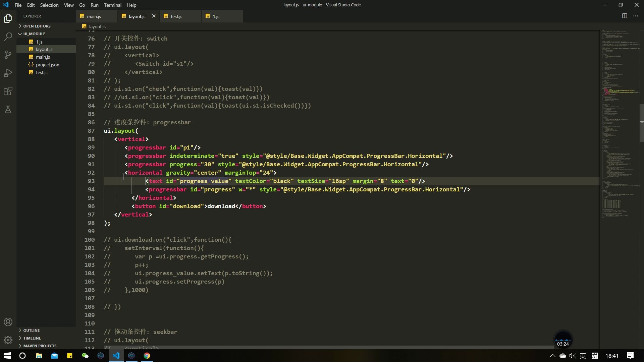Expand the Outline section

31,330
